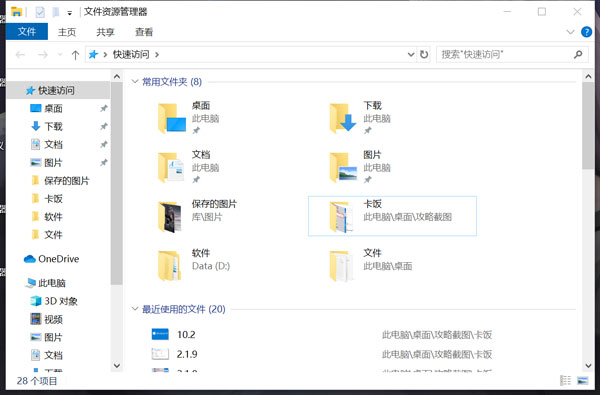The image size is (600, 395).
Task: Select 快速访问 in the navigation pane
Action: tap(58, 90)
